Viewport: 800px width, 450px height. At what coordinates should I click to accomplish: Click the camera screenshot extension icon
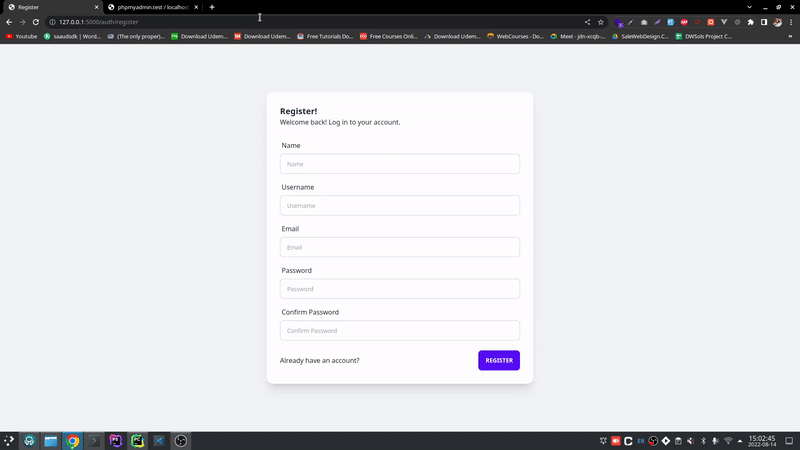click(x=644, y=22)
